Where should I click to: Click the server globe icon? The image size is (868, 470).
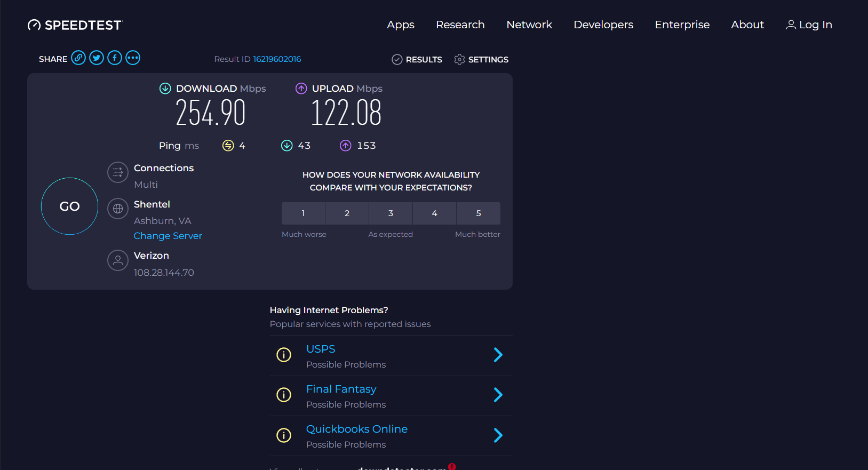[118, 209]
